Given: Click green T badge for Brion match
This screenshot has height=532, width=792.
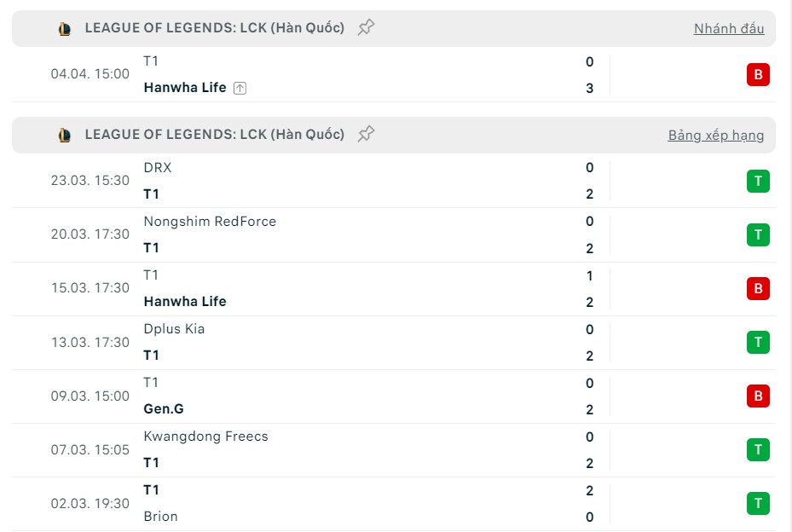Looking at the screenshot, I should pyautogui.click(x=757, y=503).
